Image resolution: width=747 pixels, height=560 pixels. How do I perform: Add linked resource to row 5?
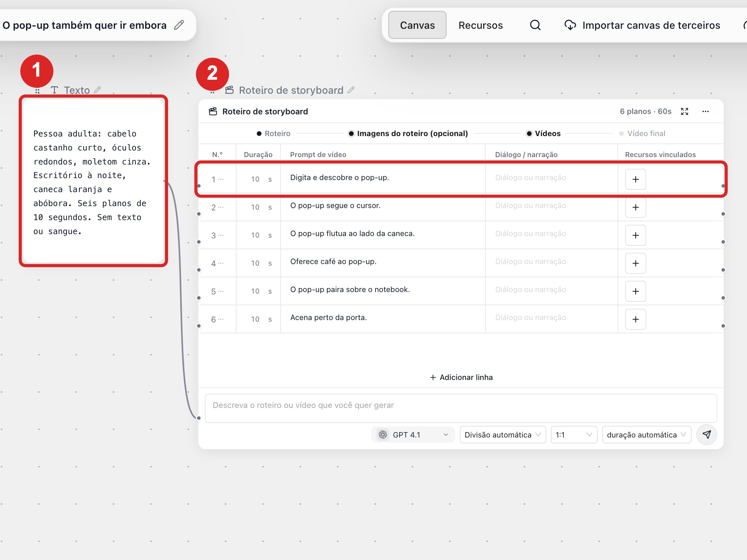(636, 291)
